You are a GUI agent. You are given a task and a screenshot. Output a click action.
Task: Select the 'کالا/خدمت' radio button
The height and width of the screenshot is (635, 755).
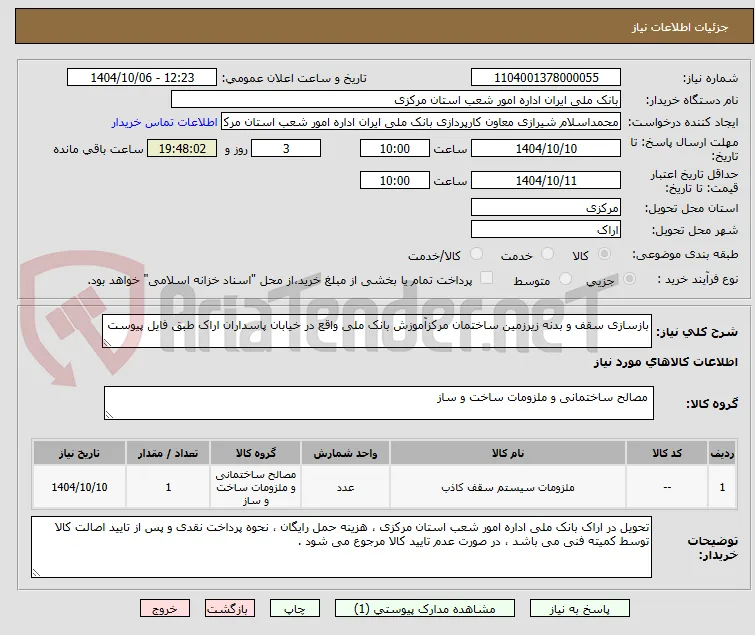tap(476, 254)
